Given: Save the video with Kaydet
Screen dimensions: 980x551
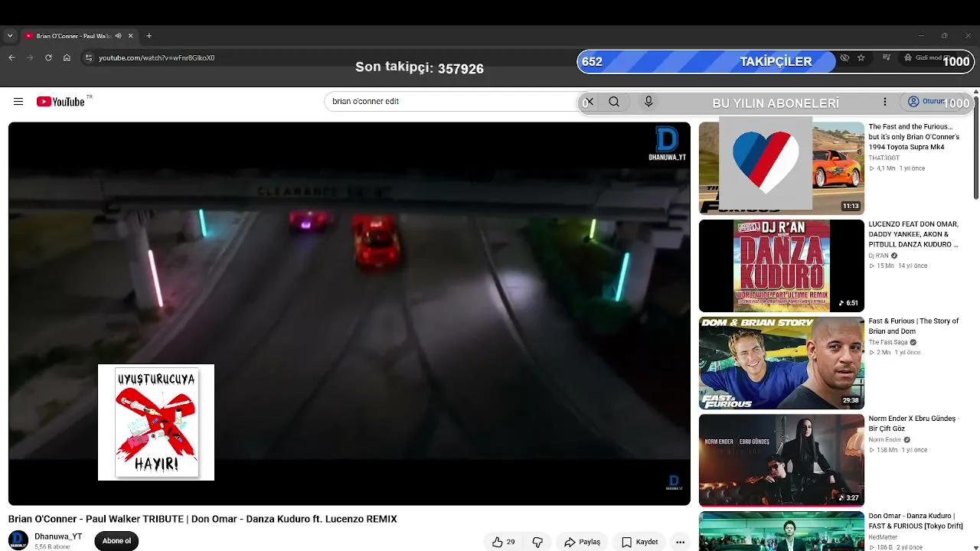Looking at the screenshot, I should click(640, 542).
